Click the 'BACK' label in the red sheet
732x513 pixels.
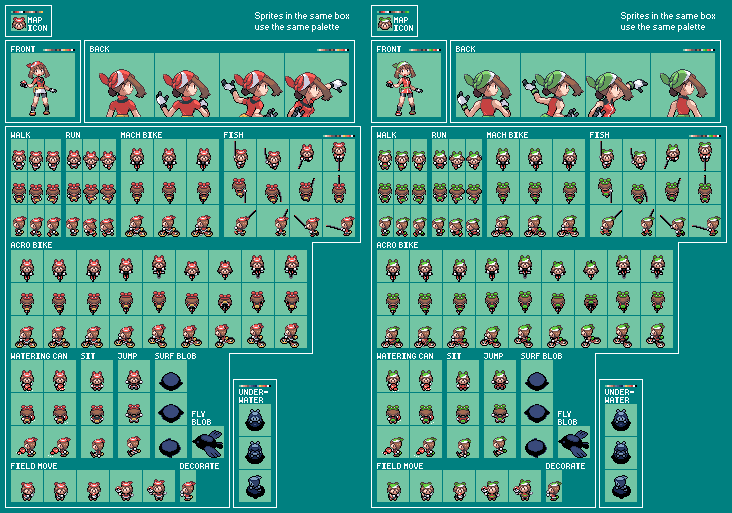pyautogui.click(x=99, y=49)
